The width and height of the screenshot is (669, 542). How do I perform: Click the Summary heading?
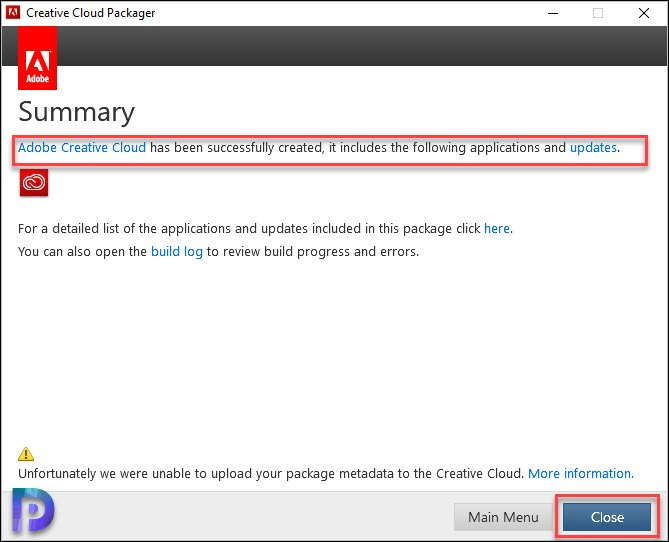pos(76,112)
